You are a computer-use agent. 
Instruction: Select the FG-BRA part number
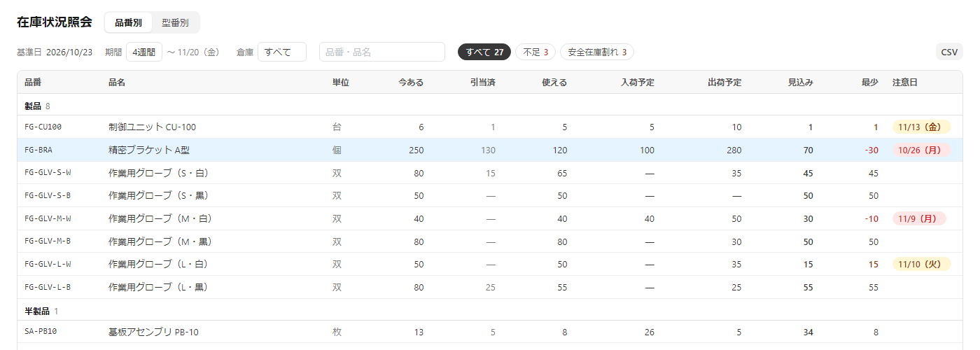[x=38, y=150]
